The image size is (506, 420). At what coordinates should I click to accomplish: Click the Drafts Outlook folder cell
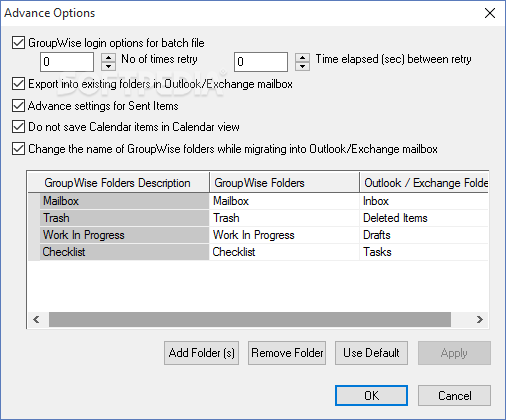424,235
